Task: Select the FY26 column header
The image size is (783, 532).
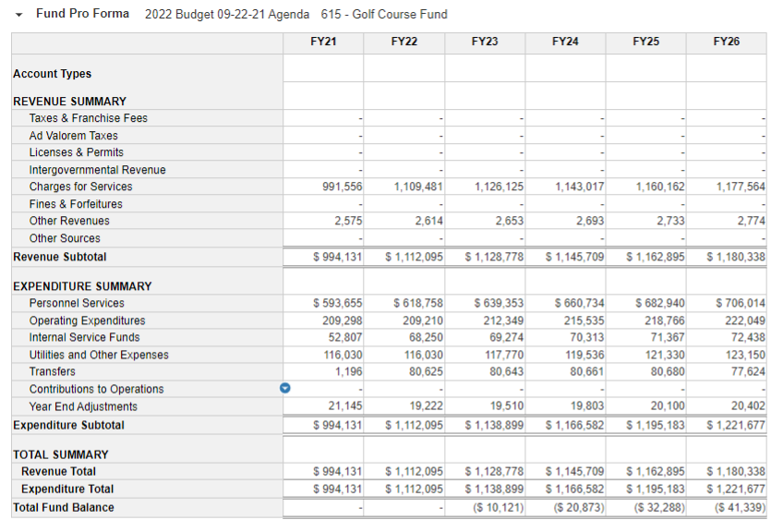Action: click(726, 42)
